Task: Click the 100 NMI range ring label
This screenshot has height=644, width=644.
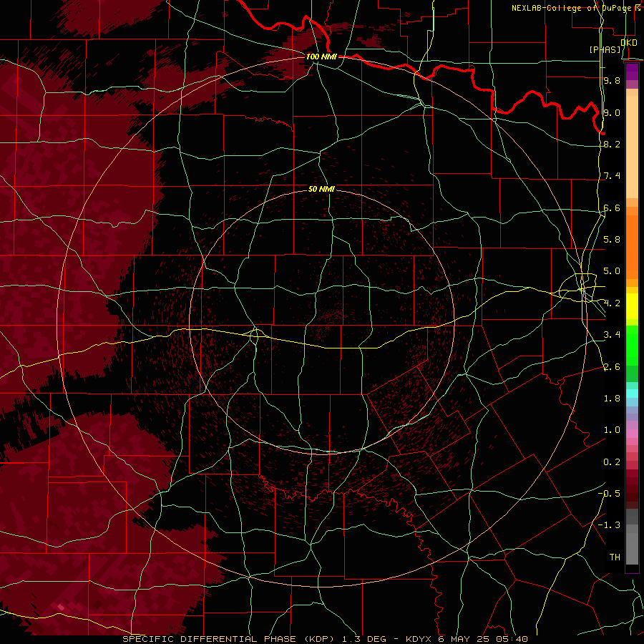Action: coord(321,57)
